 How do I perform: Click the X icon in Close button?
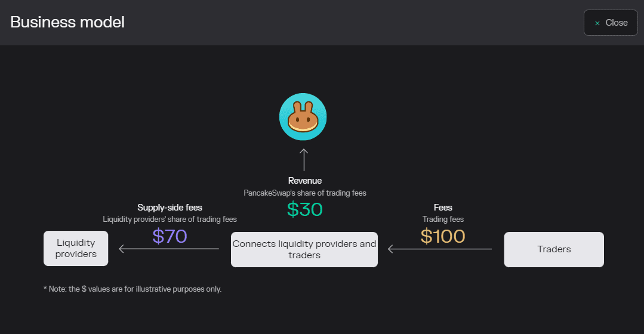[597, 23]
